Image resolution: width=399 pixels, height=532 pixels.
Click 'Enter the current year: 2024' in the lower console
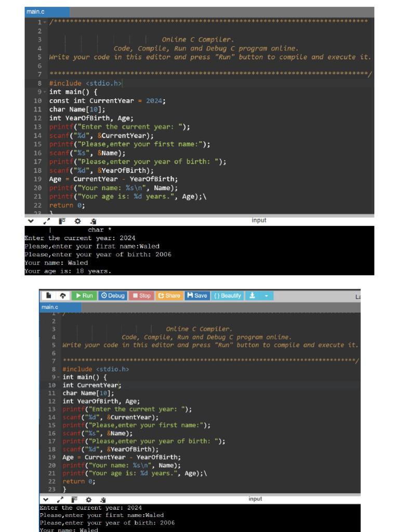[x=90, y=508]
